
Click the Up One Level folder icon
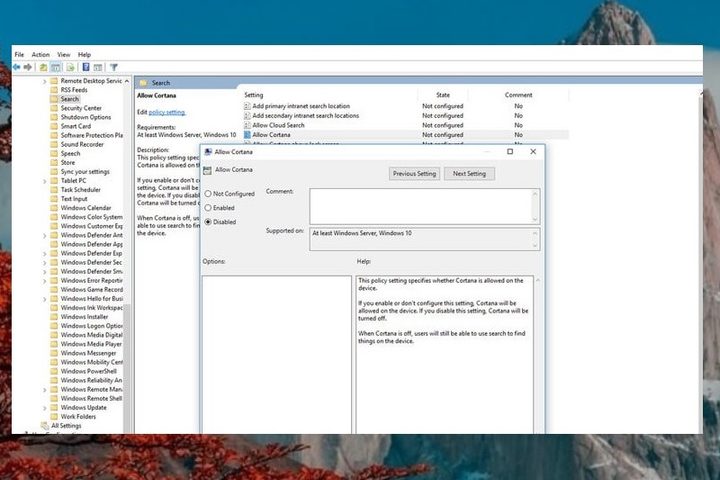click(x=43, y=68)
